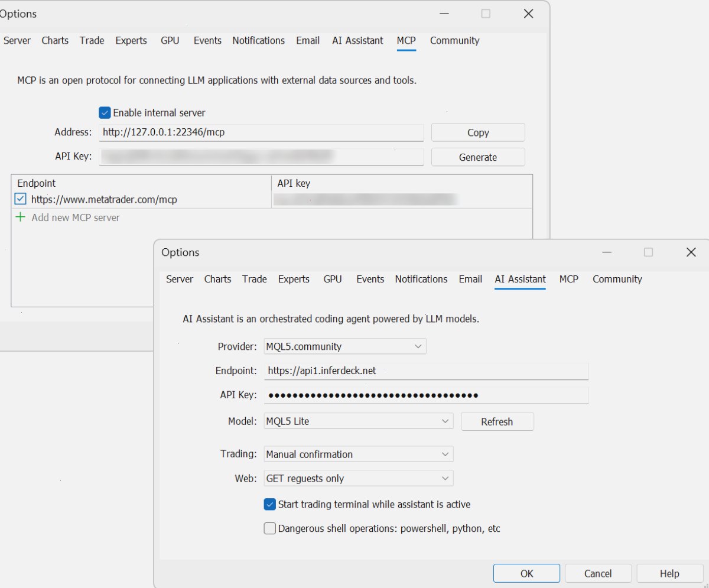709x588 pixels.
Task: Toggle Enable internal server checkbox
Action: point(105,112)
